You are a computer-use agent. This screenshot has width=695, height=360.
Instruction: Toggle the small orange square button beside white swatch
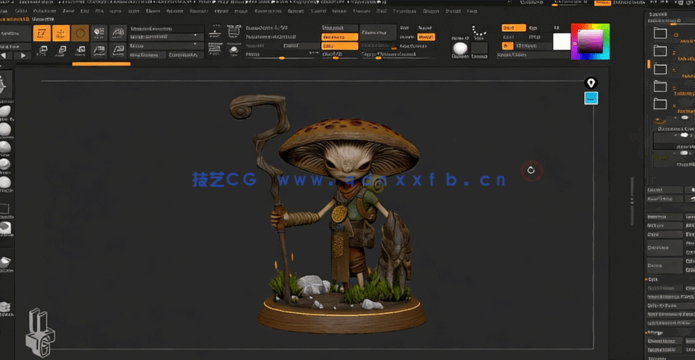(x=507, y=46)
